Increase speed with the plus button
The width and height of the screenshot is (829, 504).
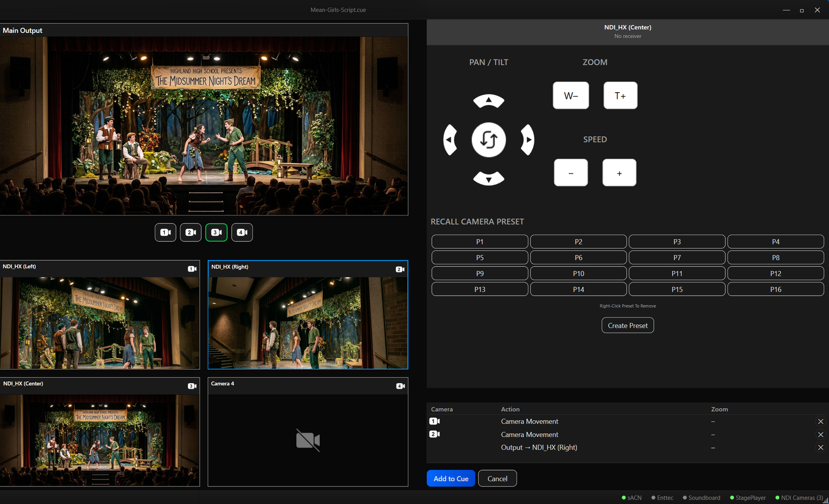pos(619,172)
